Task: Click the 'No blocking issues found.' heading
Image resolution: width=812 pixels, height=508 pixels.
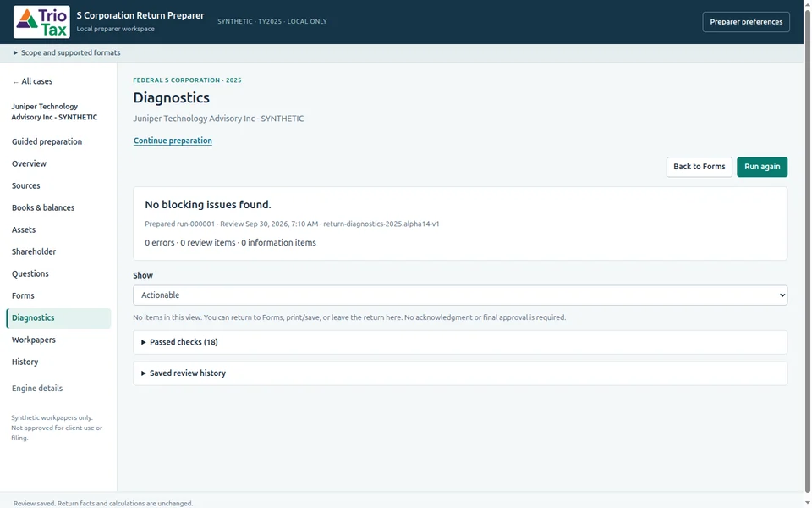Action: tap(208, 205)
